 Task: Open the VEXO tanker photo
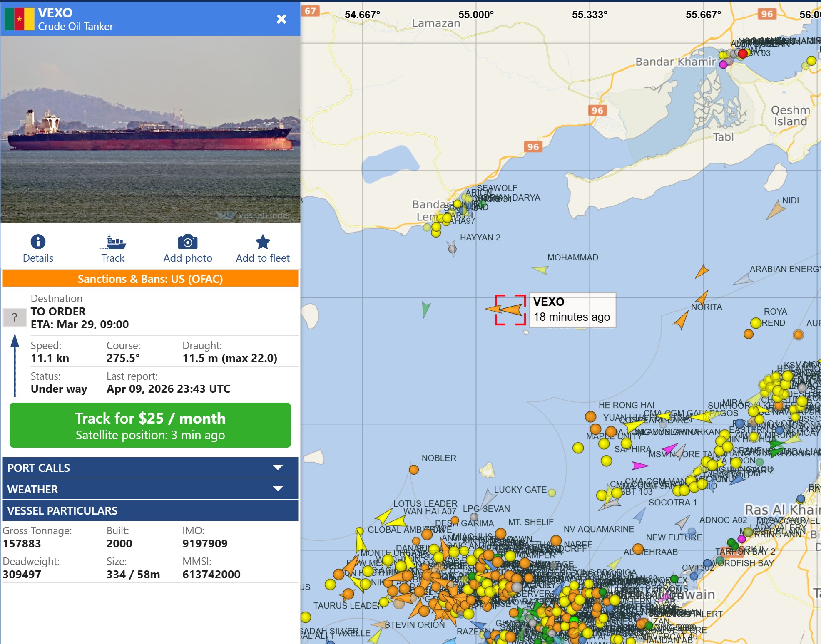(150, 129)
